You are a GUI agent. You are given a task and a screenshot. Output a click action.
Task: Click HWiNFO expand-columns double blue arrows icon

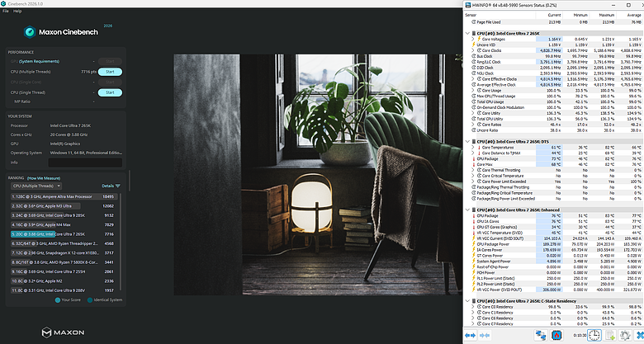pyautogui.click(x=470, y=336)
